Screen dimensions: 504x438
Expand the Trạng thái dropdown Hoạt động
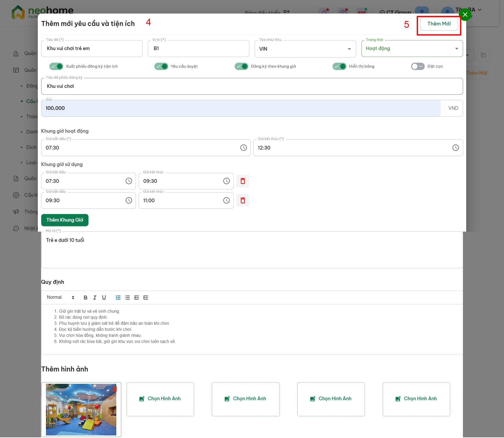pos(412,49)
